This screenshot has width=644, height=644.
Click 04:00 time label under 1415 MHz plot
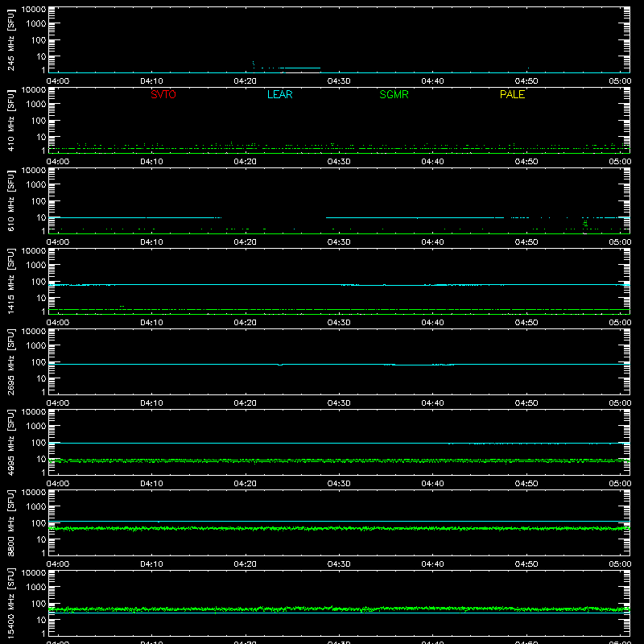(x=58, y=323)
